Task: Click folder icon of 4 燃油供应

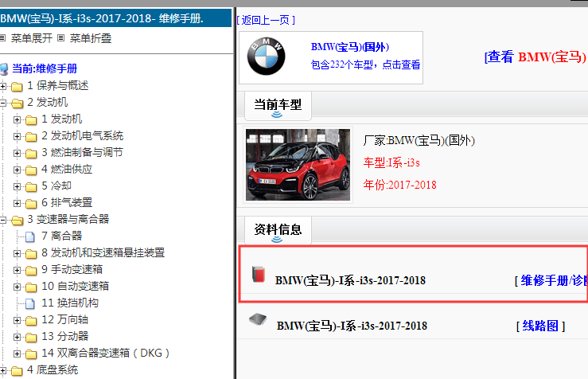Action: pyautogui.click(x=31, y=170)
